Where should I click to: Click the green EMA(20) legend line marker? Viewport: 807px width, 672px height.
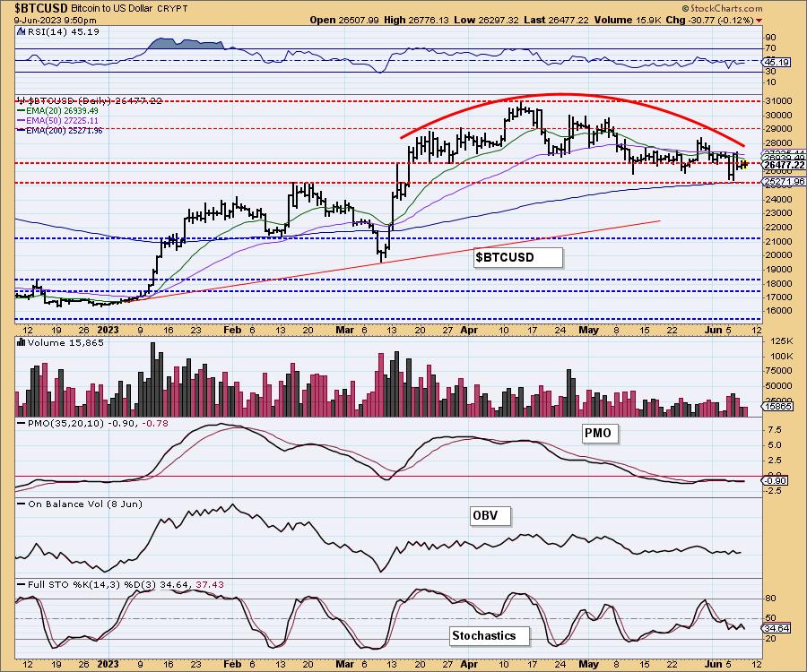[x=22, y=110]
